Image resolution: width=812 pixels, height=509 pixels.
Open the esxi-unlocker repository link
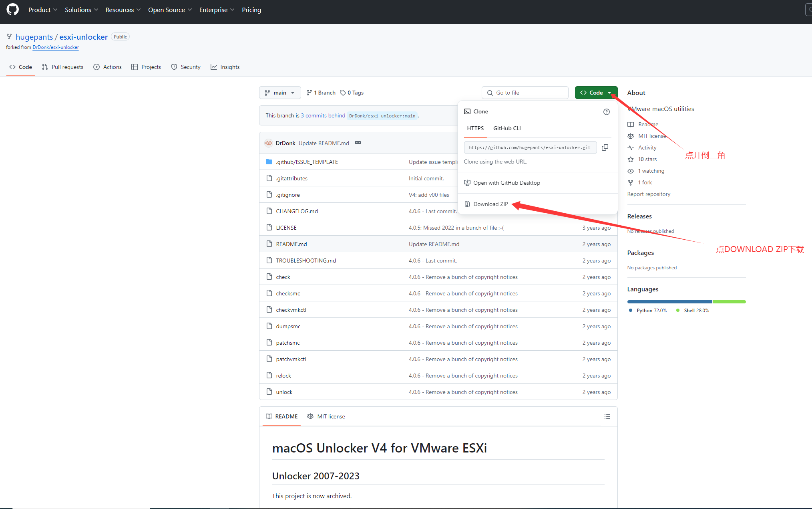coord(83,37)
